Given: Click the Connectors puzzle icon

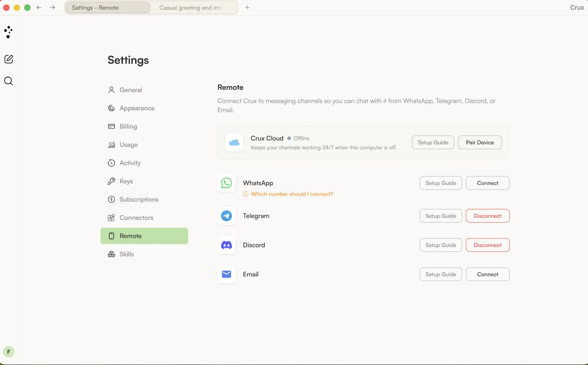Looking at the screenshot, I should [111, 218].
